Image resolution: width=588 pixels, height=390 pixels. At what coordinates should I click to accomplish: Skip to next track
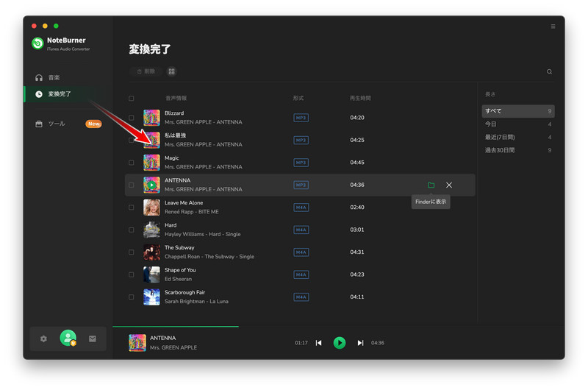(x=360, y=343)
